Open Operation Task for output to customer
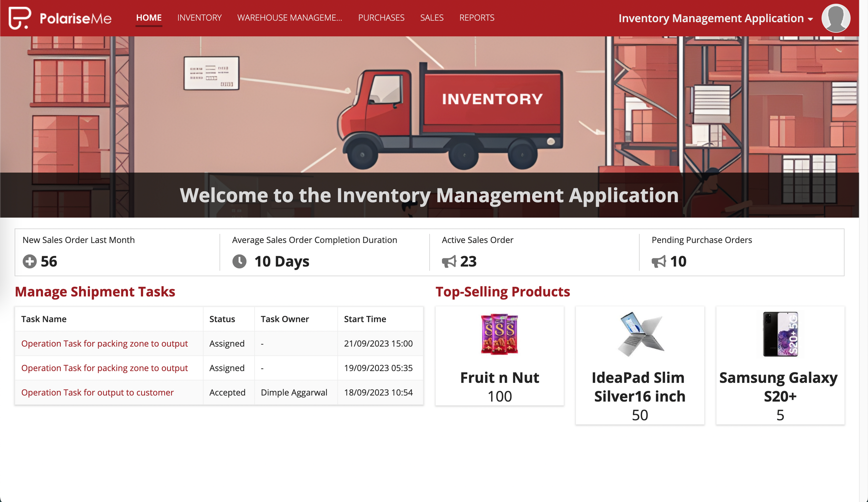 tap(97, 392)
